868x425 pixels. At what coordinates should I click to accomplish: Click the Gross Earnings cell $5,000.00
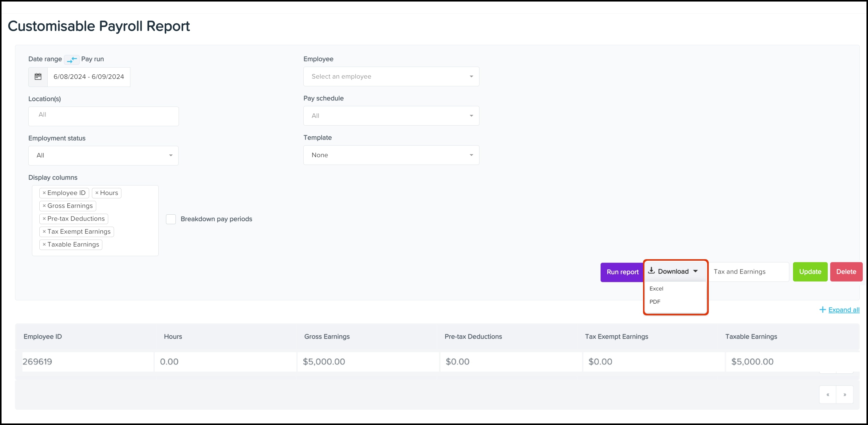tap(368, 362)
